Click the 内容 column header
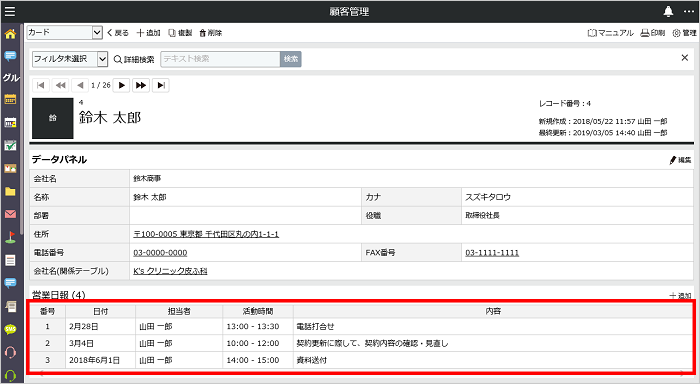The height and width of the screenshot is (384, 700). click(493, 311)
